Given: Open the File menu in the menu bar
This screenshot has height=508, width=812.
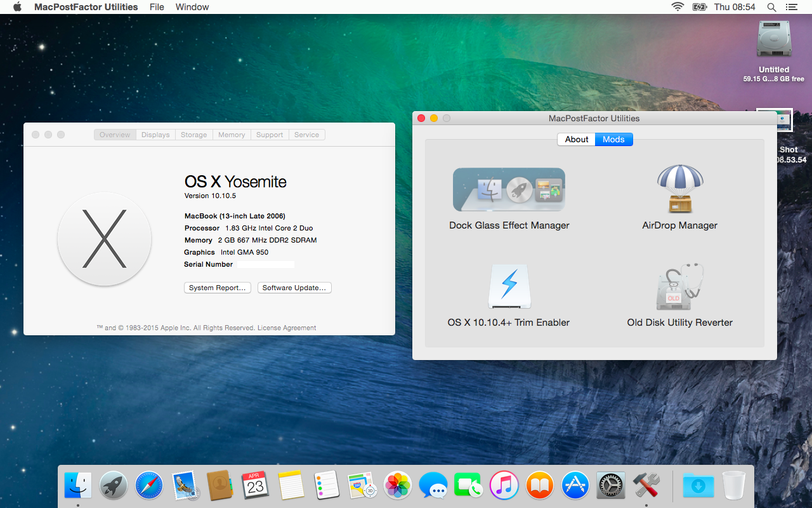Looking at the screenshot, I should tap(157, 7).
